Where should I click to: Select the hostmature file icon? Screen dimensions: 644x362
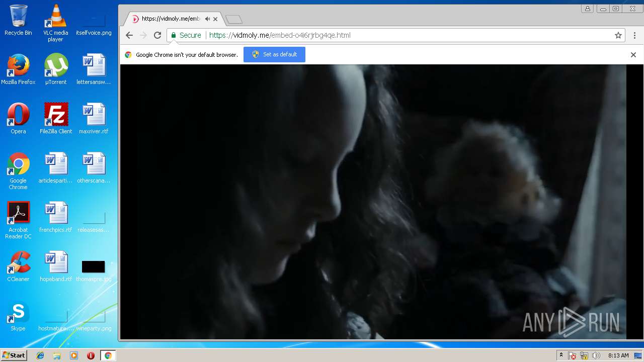coord(56,320)
